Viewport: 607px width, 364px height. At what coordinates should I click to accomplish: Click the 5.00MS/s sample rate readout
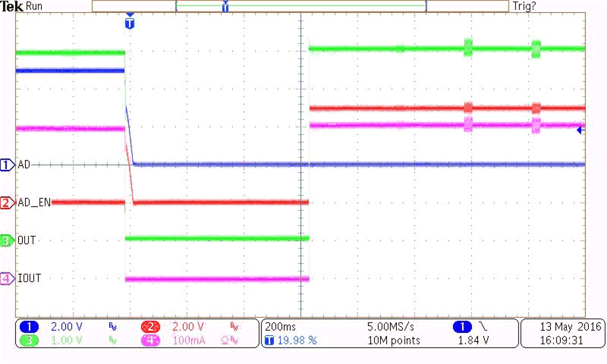coord(393,326)
